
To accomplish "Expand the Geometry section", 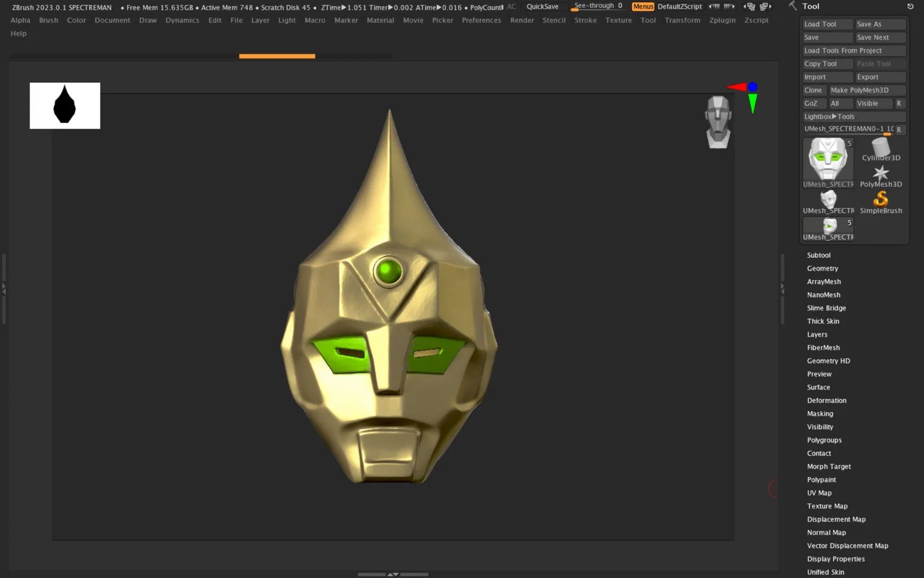I will [822, 268].
